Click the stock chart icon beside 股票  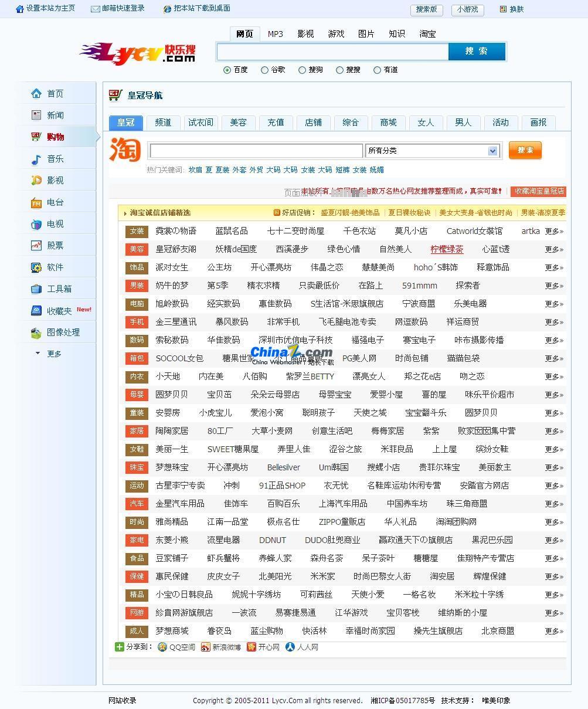click(x=36, y=245)
